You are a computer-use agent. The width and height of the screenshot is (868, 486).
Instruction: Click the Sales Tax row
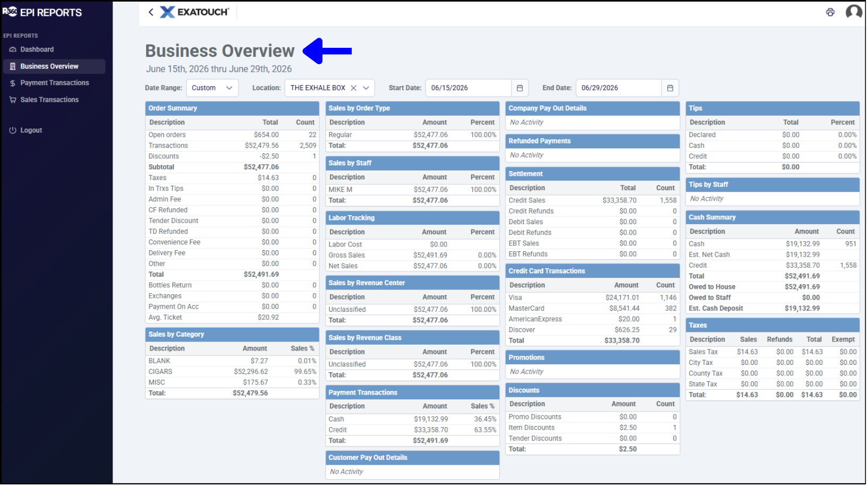(772, 352)
